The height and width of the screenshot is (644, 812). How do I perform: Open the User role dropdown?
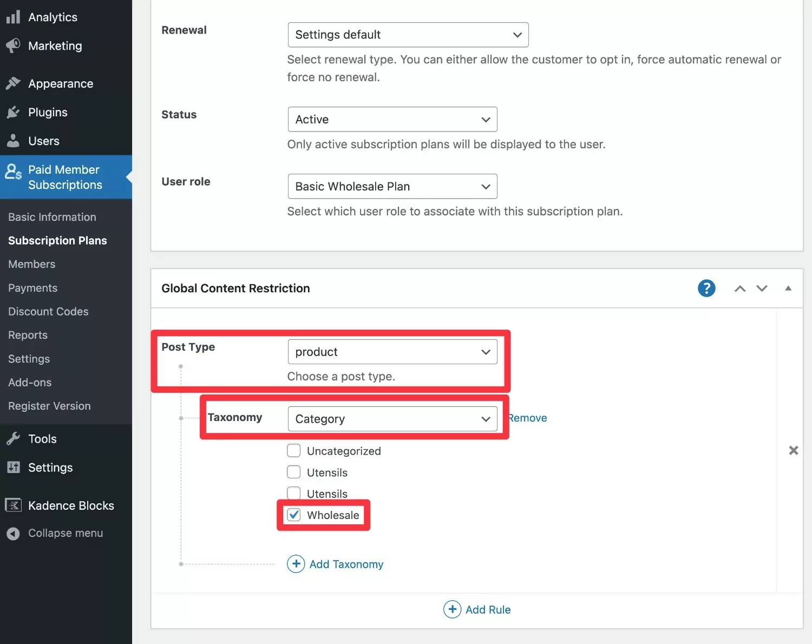(392, 186)
